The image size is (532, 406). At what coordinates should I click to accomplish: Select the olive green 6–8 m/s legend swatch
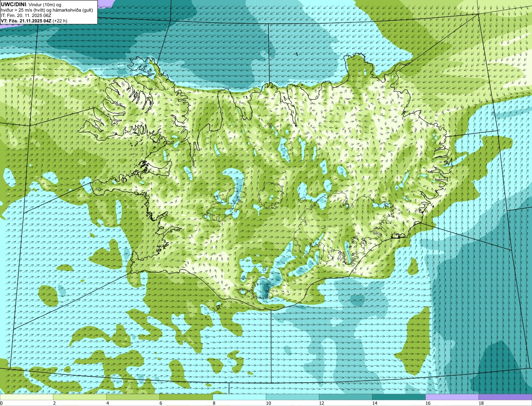coord(186,397)
